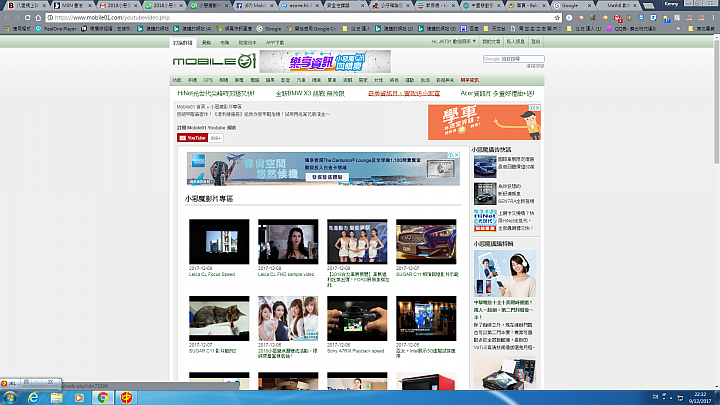Open the APP下載 top menu item
Viewport: 720px width, 405px height.
coord(275,42)
